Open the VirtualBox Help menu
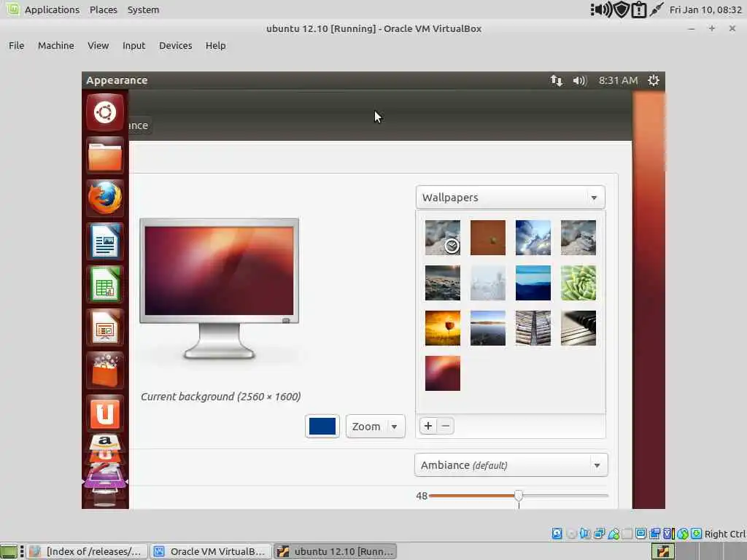The image size is (747, 560). pos(215,45)
